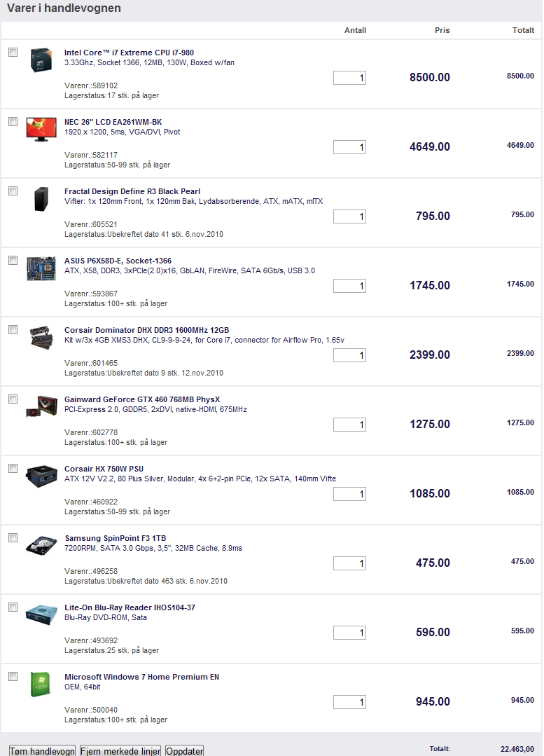Viewport: 544px width, 756px height.
Task: Open the ASUS P6X58D-E product title link
Action: tap(118, 261)
